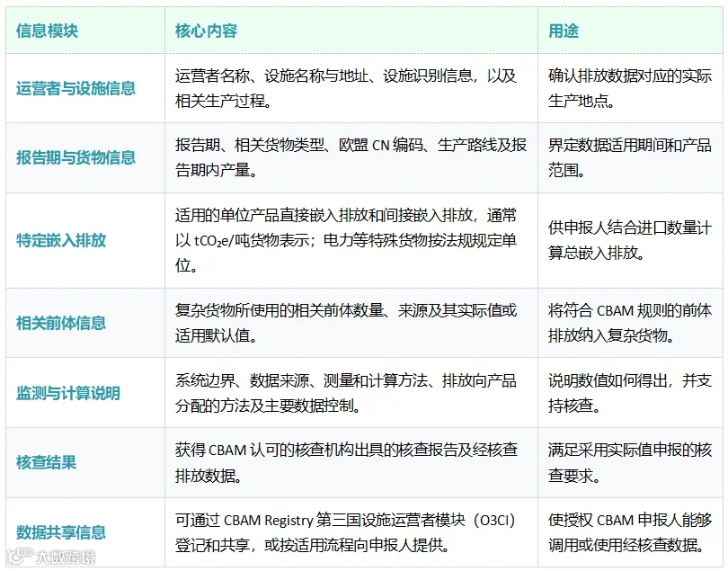
Task: Click the cell about 系统边界、数据来源
Action: tap(351, 393)
